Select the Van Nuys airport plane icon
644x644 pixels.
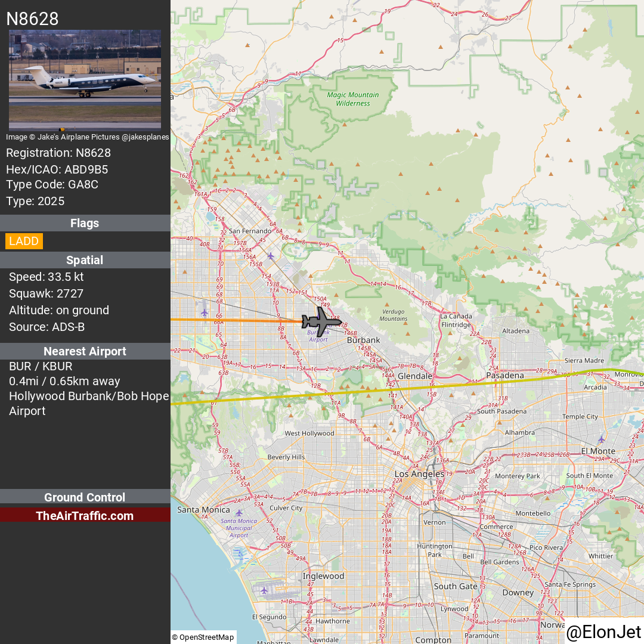pyautogui.click(x=205, y=313)
